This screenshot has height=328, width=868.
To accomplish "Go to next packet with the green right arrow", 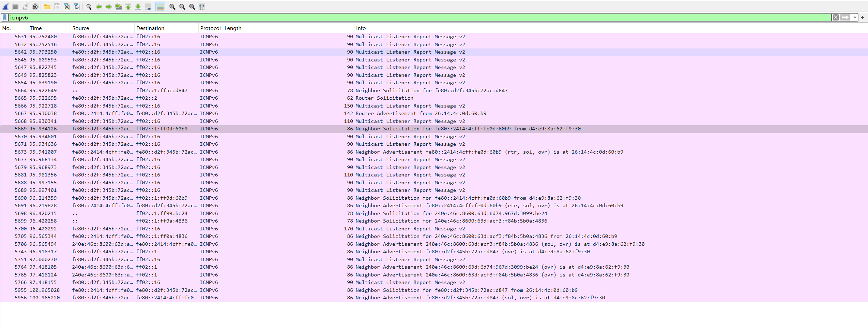I will (x=109, y=7).
